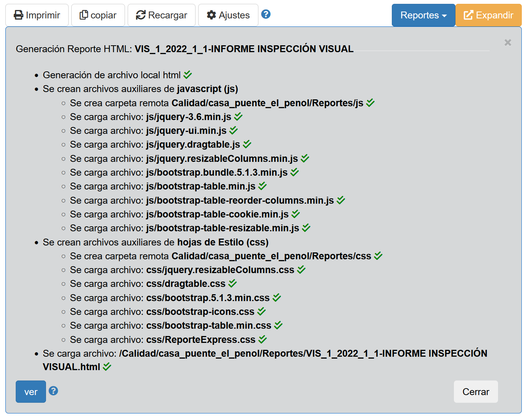This screenshot has height=420, width=526.
Task: Dismiss the panel with the X icon
Action: (508, 43)
